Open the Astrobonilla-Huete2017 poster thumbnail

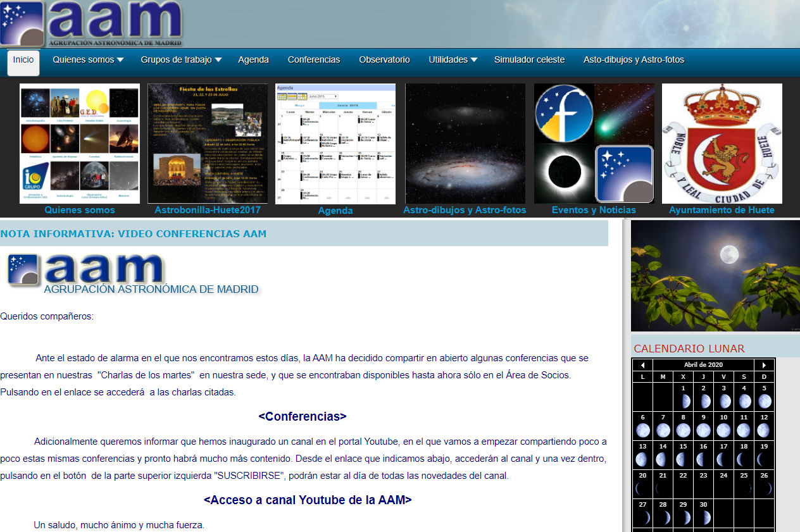point(208,144)
